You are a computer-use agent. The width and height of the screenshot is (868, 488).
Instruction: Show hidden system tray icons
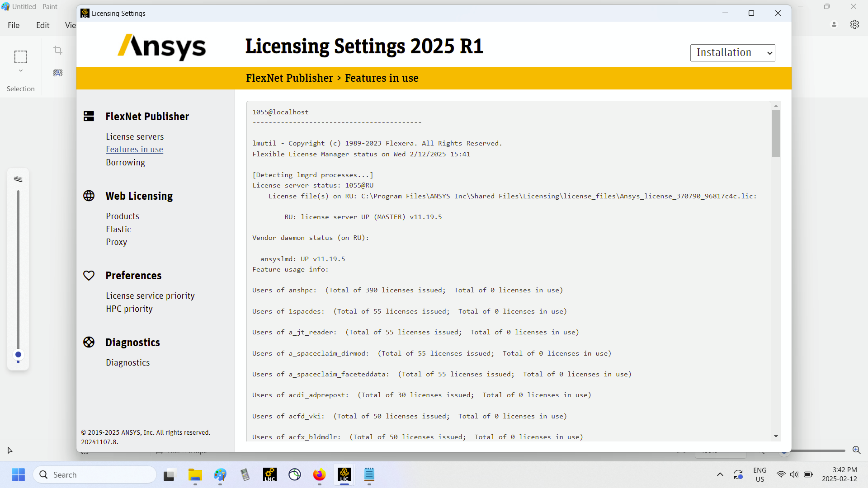click(x=720, y=474)
